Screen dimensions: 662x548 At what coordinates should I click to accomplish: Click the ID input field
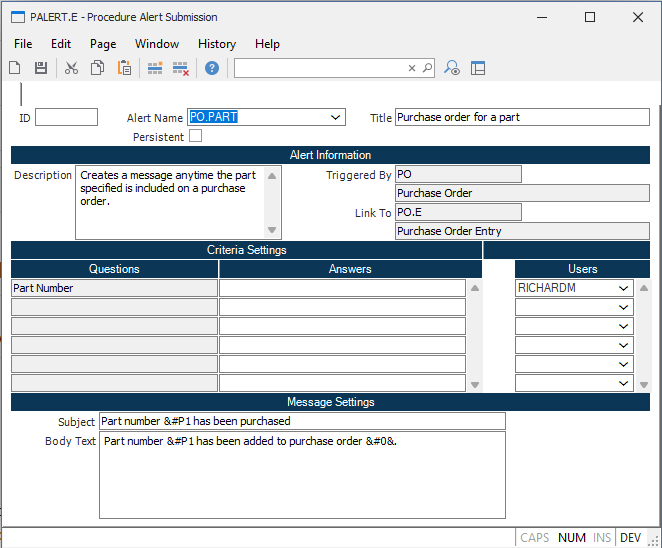(x=66, y=117)
